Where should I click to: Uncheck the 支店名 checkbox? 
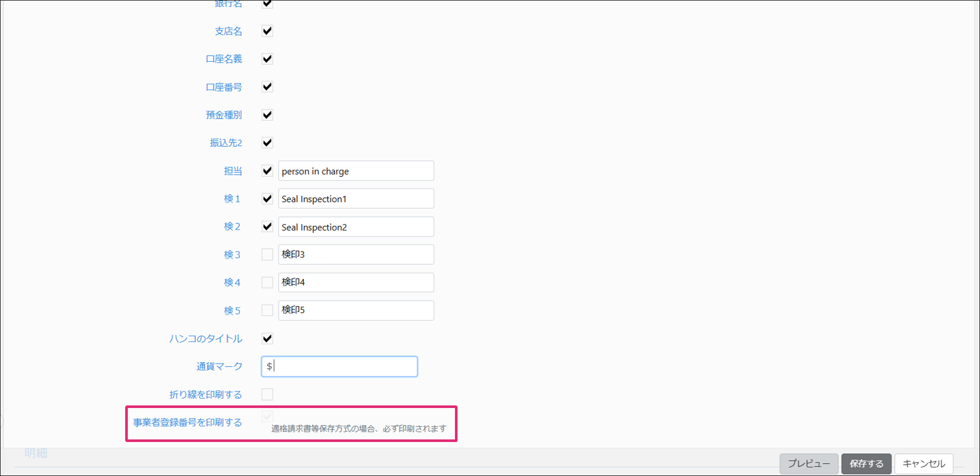tap(267, 31)
